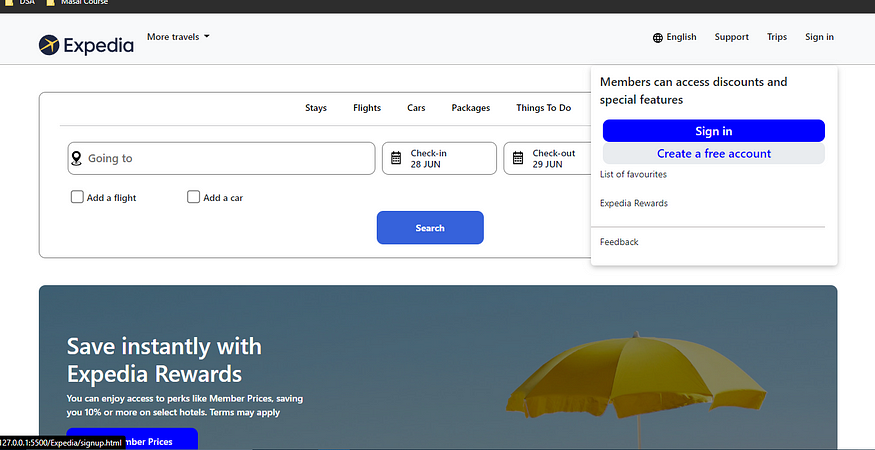Screen dimensions: 875x450
Task: Open Expedia Rewards link in the dropdown
Action: [634, 203]
